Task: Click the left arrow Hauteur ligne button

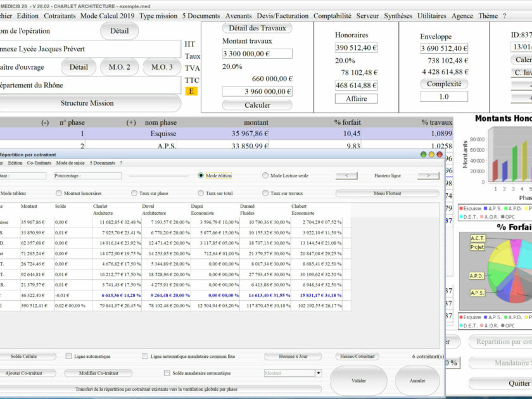Action: tap(346, 175)
